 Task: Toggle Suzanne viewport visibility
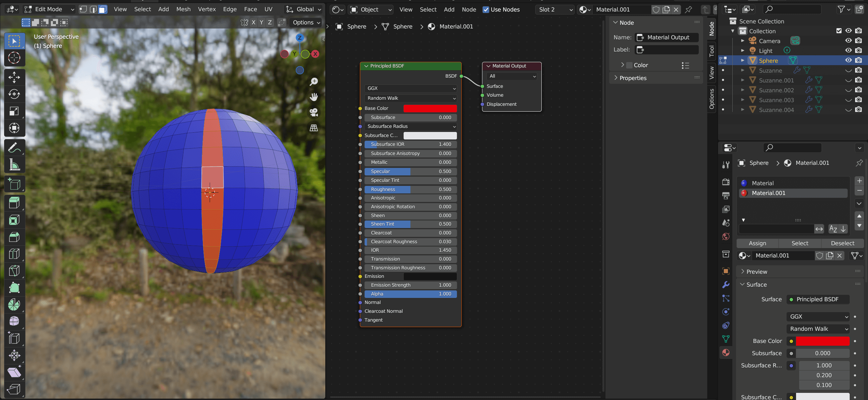[849, 70]
